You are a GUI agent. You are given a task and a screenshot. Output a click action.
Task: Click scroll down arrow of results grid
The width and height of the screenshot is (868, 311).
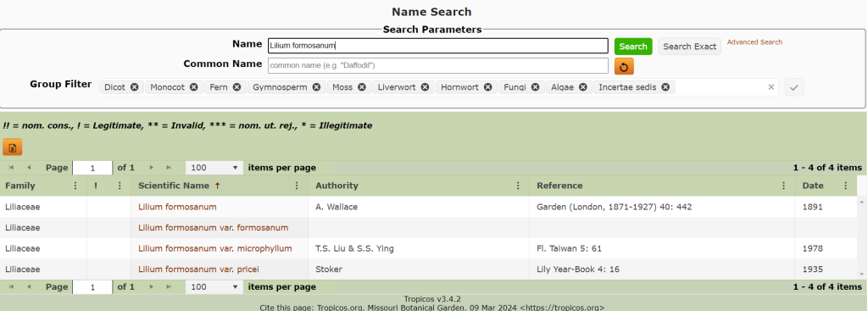click(x=862, y=275)
